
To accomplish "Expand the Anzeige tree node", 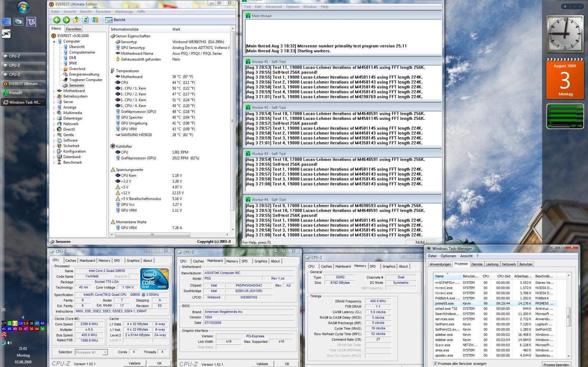I will (x=54, y=107).
